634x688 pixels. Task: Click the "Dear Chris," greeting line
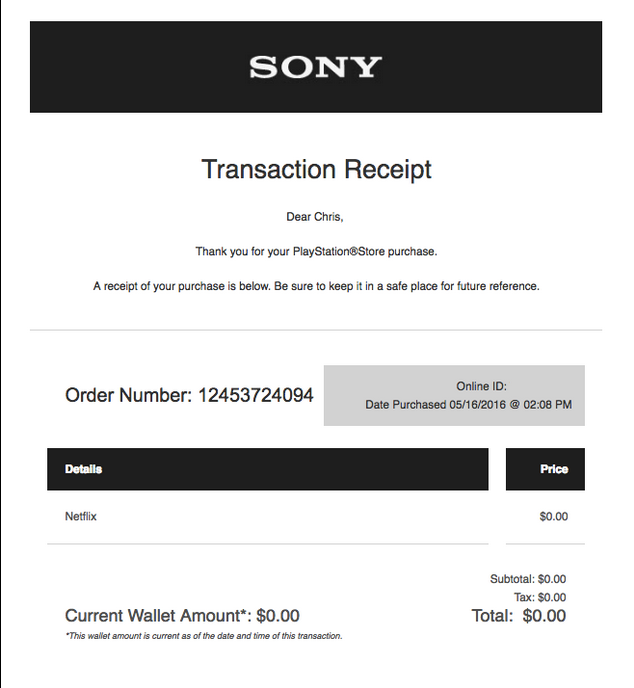[x=315, y=216]
